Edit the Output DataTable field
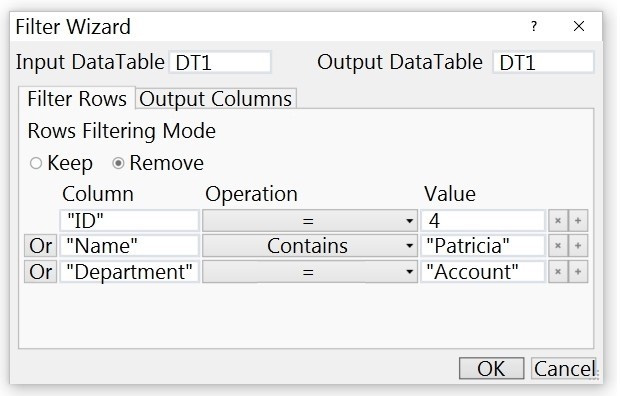This screenshot has height=396, width=620. (543, 62)
